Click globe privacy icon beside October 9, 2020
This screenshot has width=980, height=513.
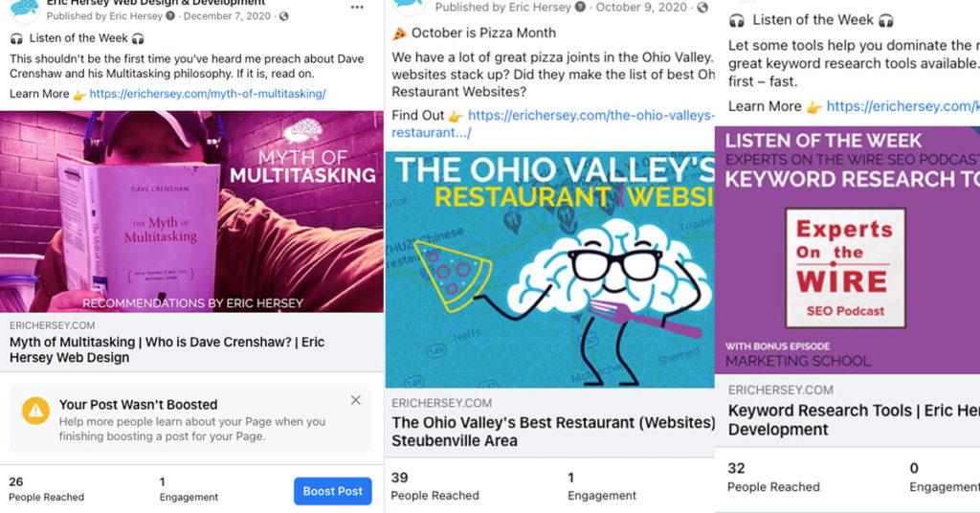[x=703, y=8]
